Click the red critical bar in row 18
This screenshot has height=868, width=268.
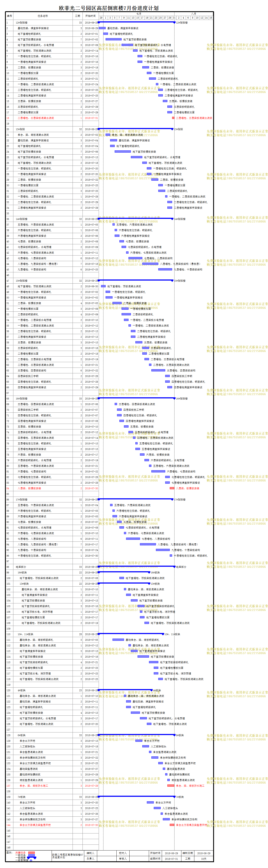[173, 118]
